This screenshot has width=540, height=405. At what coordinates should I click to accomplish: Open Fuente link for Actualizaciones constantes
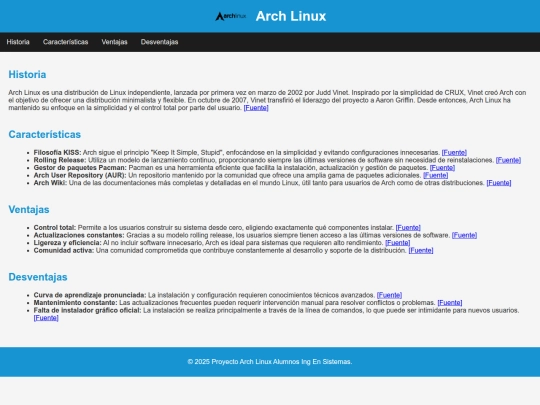pyautogui.click(x=464, y=235)
